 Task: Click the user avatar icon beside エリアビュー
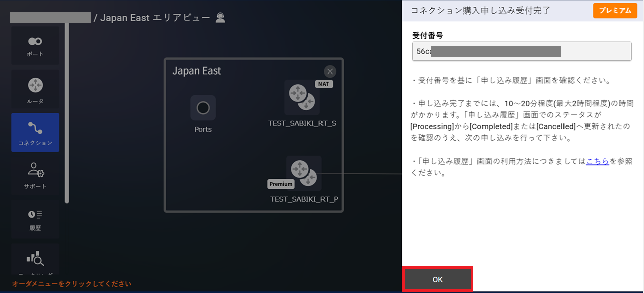[x=220, y=18]
